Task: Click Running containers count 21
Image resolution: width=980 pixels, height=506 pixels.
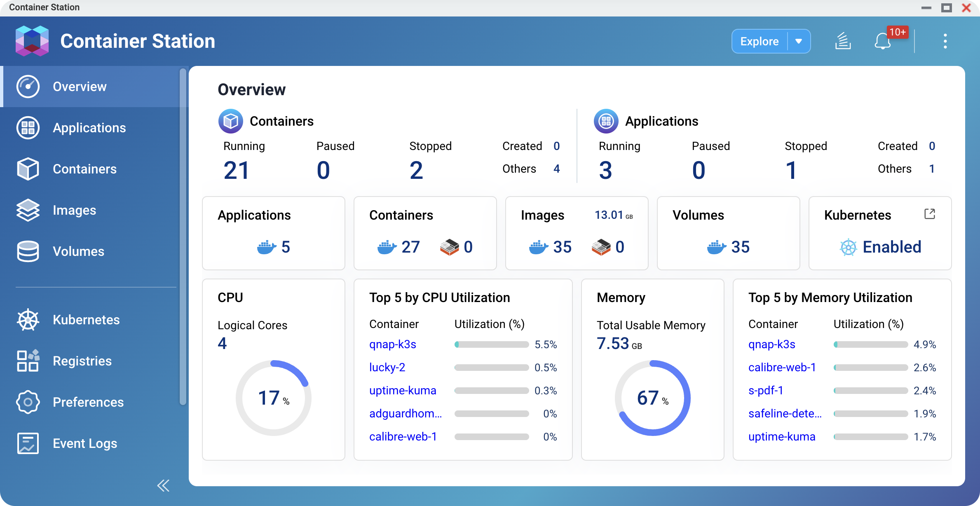Action: pyautogui.click(x=237, y=170)
